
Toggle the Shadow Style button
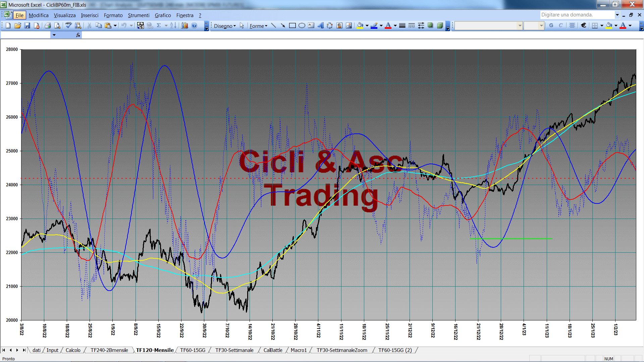[x=430, y=25]
